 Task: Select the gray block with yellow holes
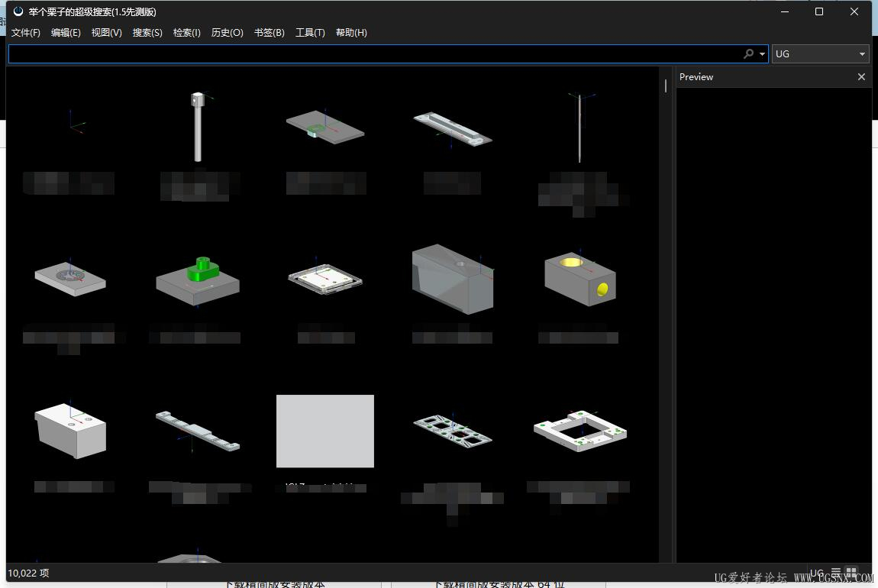tap(579, 278)
